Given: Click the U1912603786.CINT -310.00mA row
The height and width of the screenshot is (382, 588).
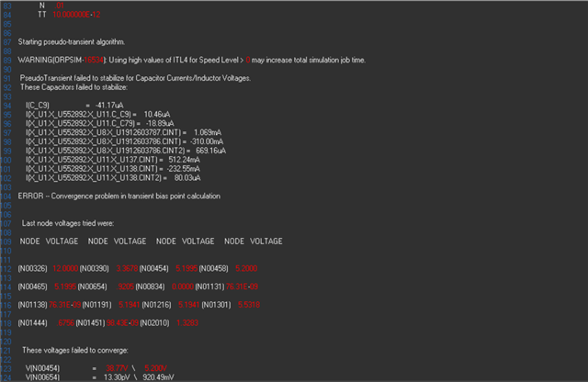Looking at the screenshot, I should point(125,141).
